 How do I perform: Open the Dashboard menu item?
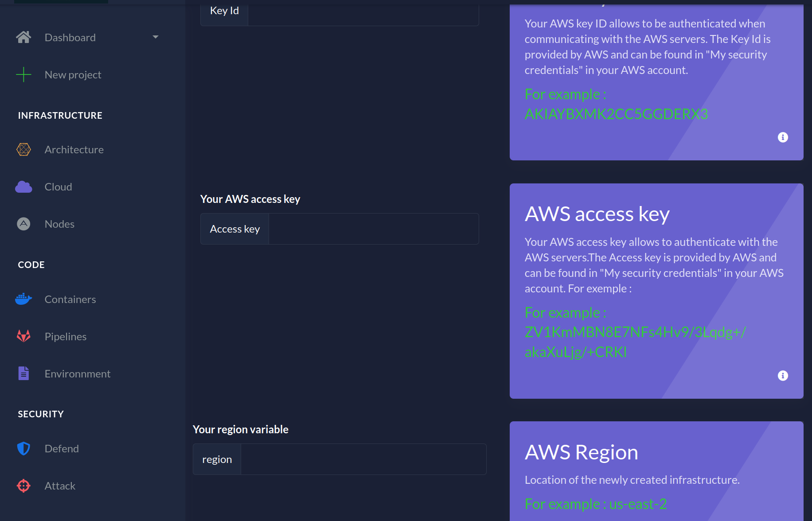[x=70, y=38]
